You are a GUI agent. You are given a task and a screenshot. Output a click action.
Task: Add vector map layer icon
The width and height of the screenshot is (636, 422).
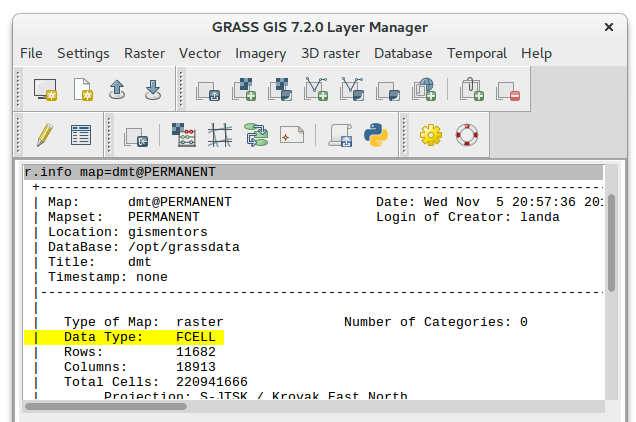tap(316, 90)
